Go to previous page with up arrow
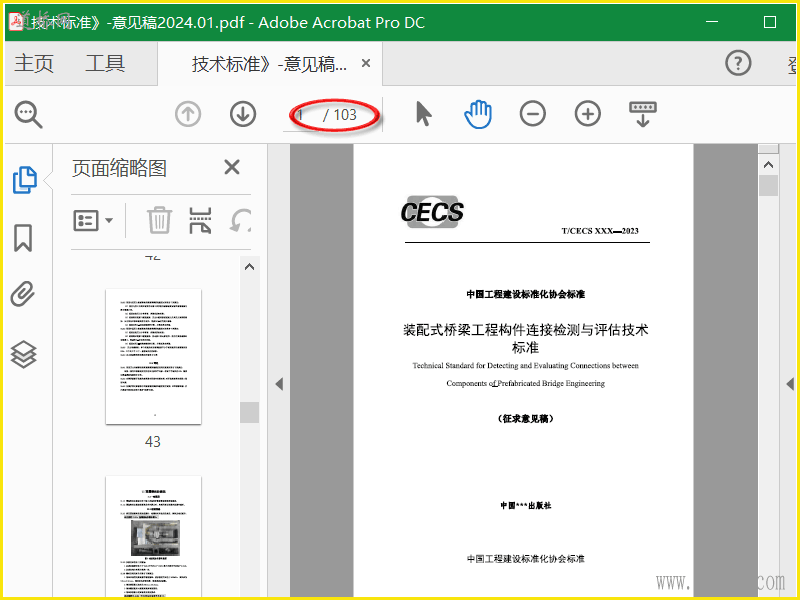This screenshot has height=600, width=800. pyautogui.click(x=188, y=114)
